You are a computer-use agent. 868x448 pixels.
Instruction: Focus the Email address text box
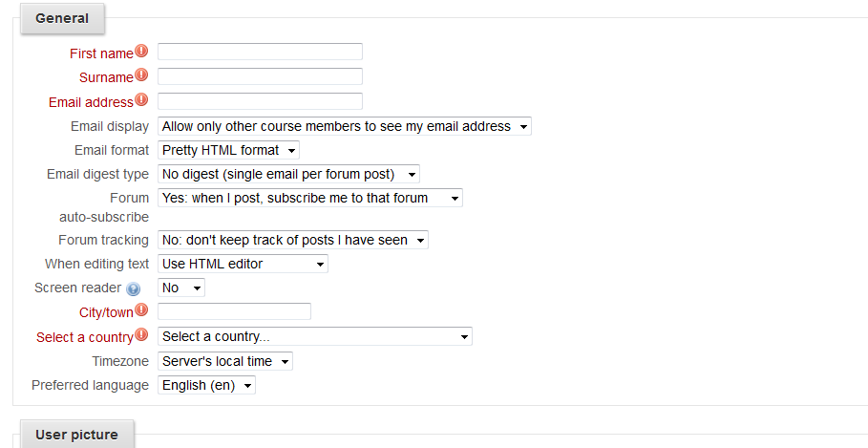coord(260,101)
